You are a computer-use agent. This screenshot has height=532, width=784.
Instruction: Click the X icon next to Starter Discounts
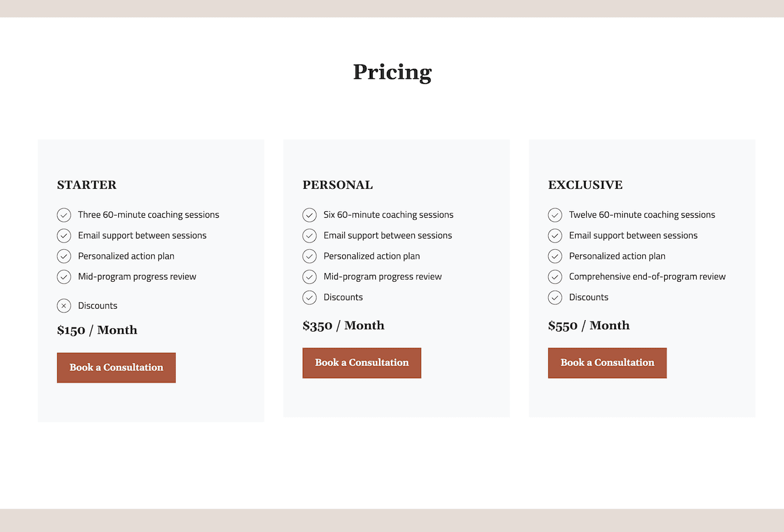tap(64, 306)
